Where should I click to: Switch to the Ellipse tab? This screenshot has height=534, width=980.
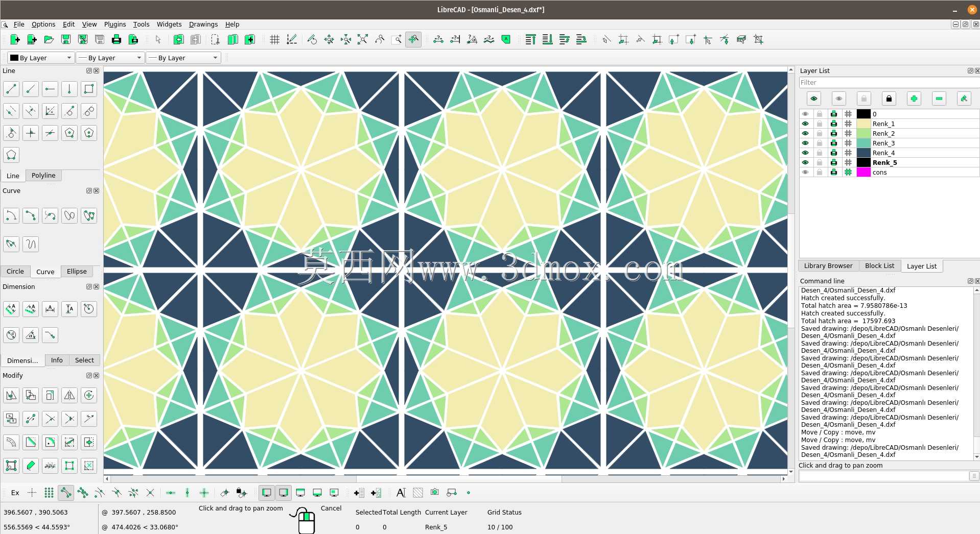coord(77,271)
